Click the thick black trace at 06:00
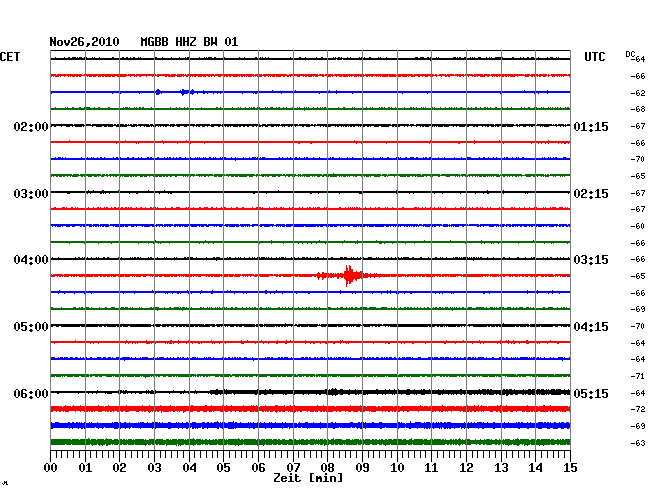 tap(310, 392)
